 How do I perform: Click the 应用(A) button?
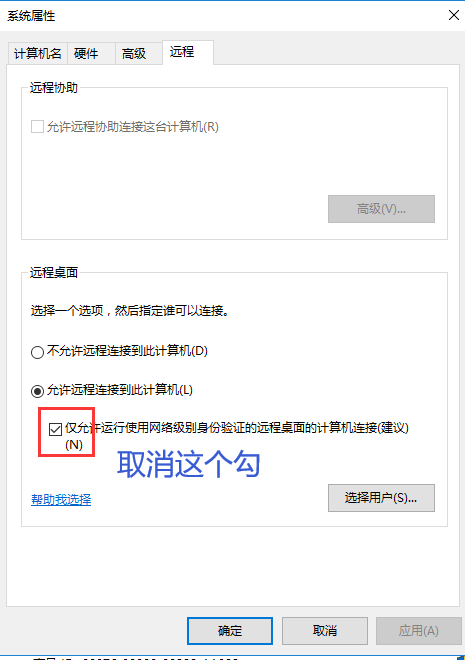point(419,631)
